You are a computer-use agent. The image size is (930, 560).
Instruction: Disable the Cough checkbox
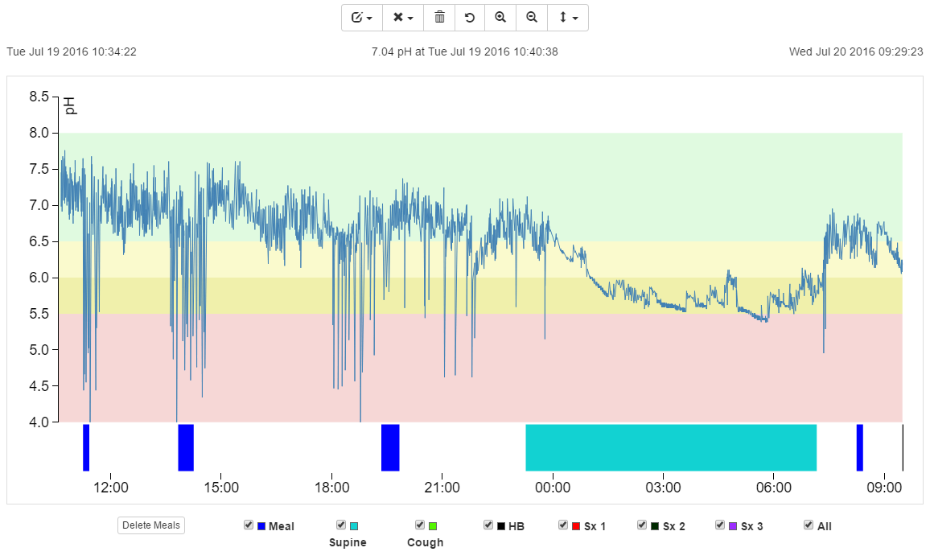pyautogui.click(x=419, y=525)
